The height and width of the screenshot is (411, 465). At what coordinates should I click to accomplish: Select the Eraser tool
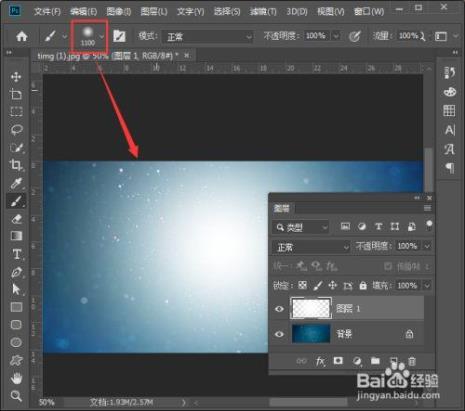tap(16, 219)
